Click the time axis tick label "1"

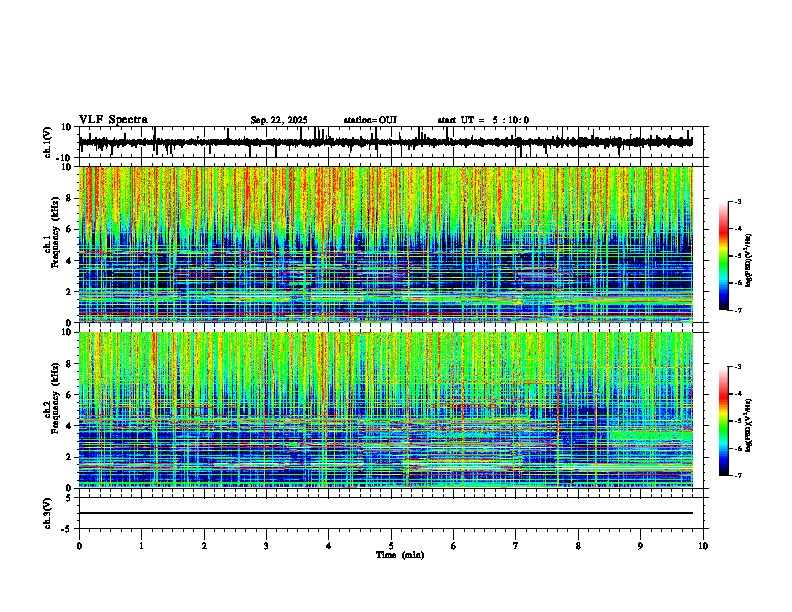click(141, 546)
